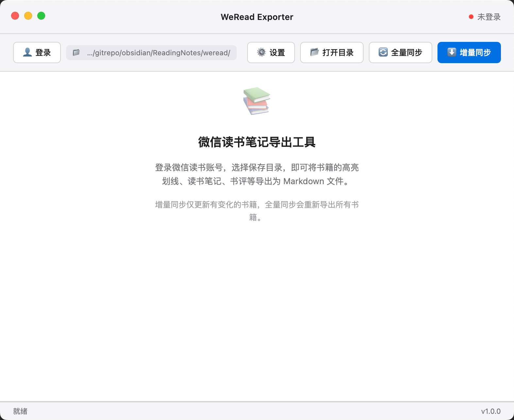Close the WeRead Exporter window

[x=15, y=16]
